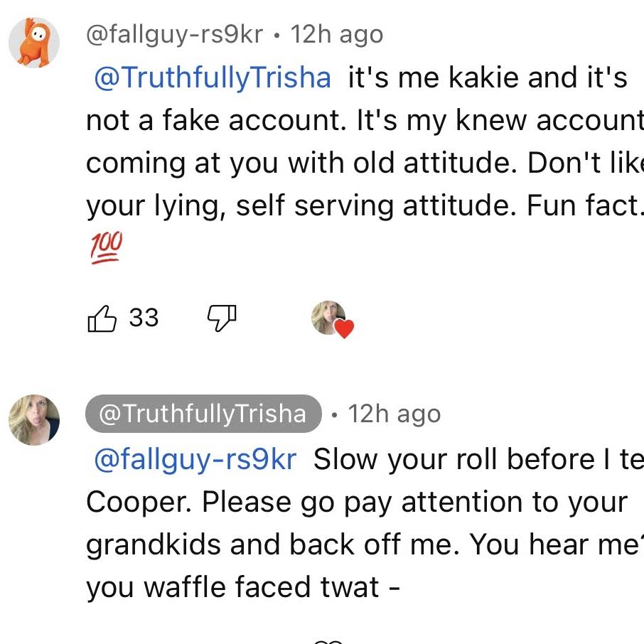644x644 pixels.
Task: Click the red 100 emoji
Action: point(106,248)
